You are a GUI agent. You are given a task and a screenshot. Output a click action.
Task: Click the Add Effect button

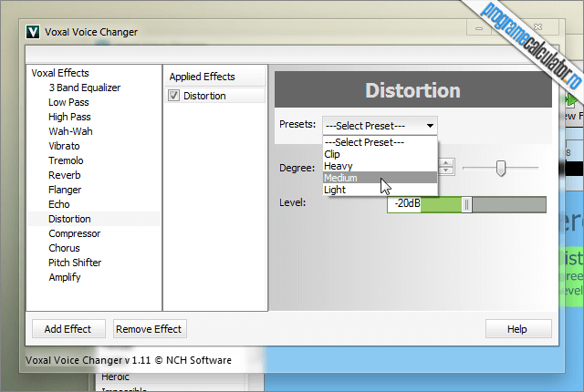click(68, 329)
